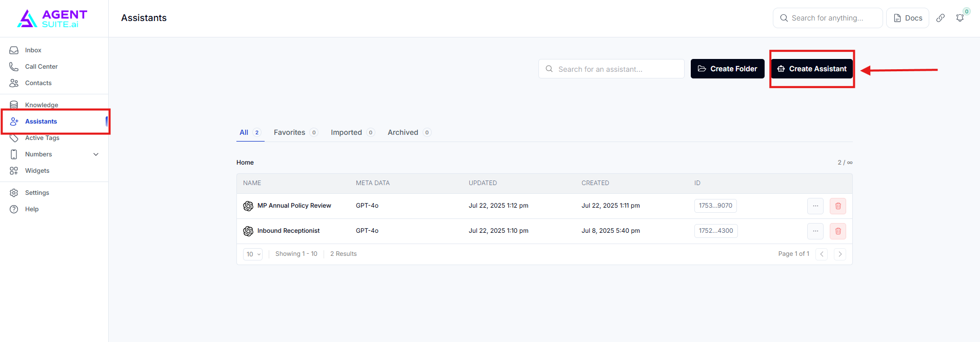Go to previous page arrow in pagination

[x=821, y=254]
